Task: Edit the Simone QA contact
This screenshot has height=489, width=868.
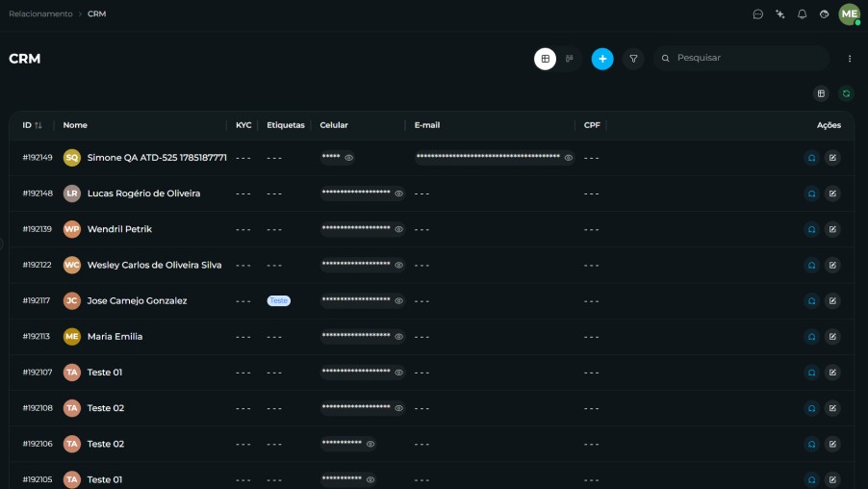Action: pyautogui.click(x=832, y=158)
